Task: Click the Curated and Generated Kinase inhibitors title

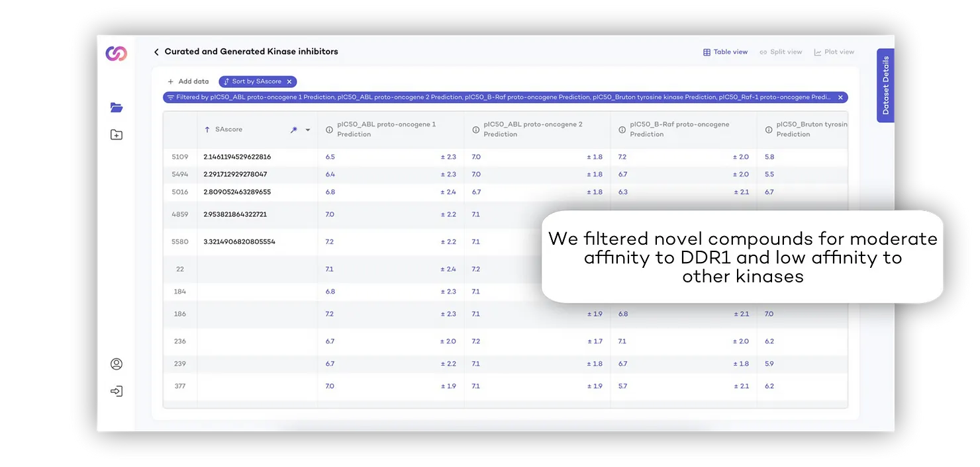Action: [251, 51]
